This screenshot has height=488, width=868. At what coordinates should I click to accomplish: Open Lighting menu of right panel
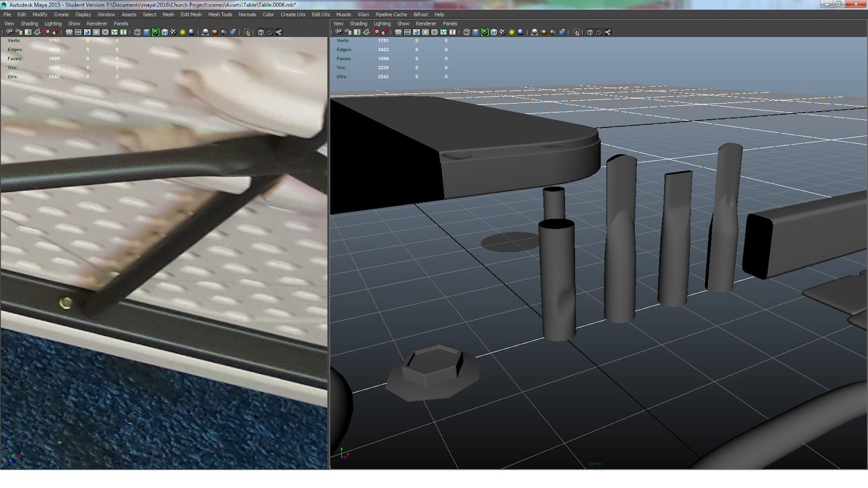click(382, 24)
